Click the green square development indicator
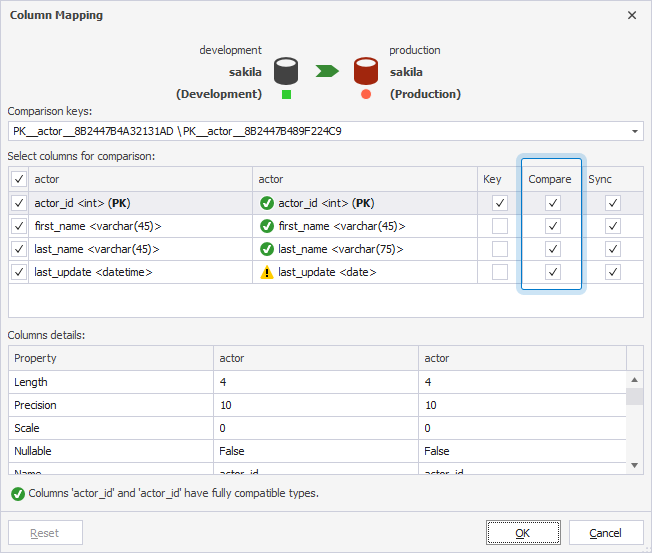 287,95
